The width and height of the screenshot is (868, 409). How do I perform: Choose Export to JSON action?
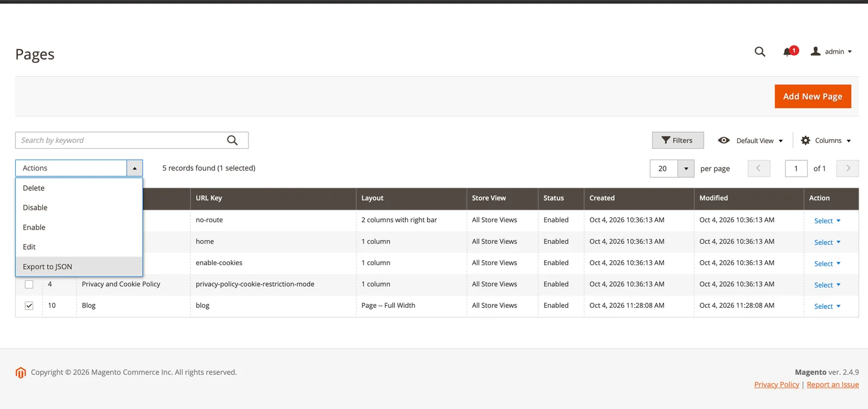pyautogui.click(x=79, y=267)
